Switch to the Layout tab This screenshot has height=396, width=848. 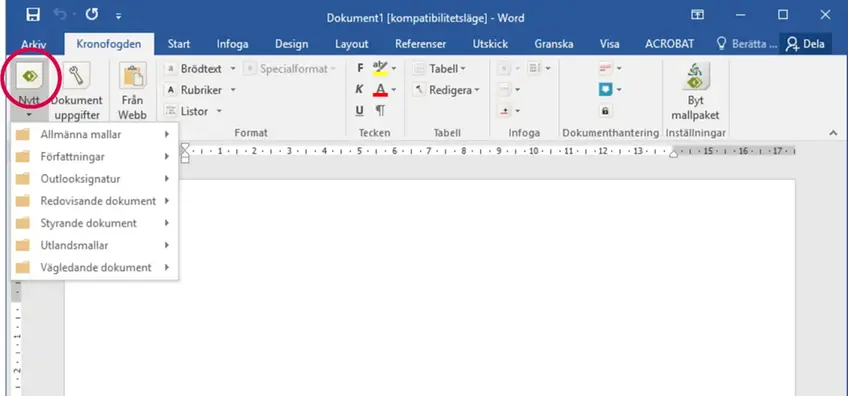click(x=352, y=44)
